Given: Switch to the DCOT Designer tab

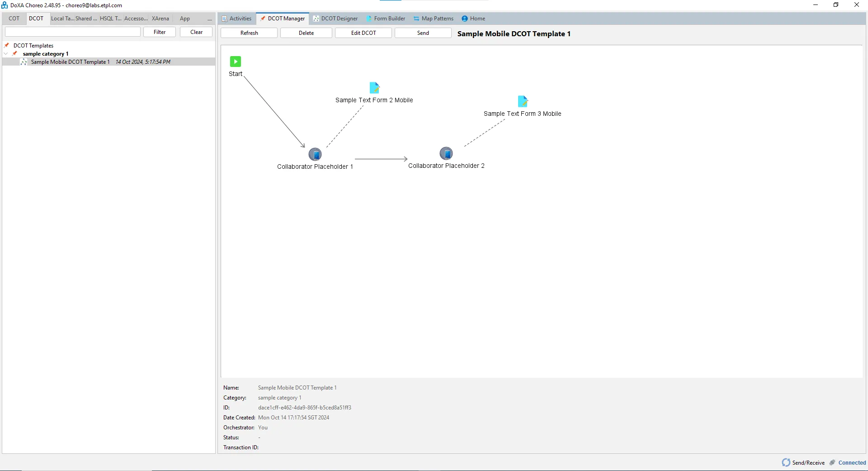Looking at the screenshot, I should (x=335, y=19).
